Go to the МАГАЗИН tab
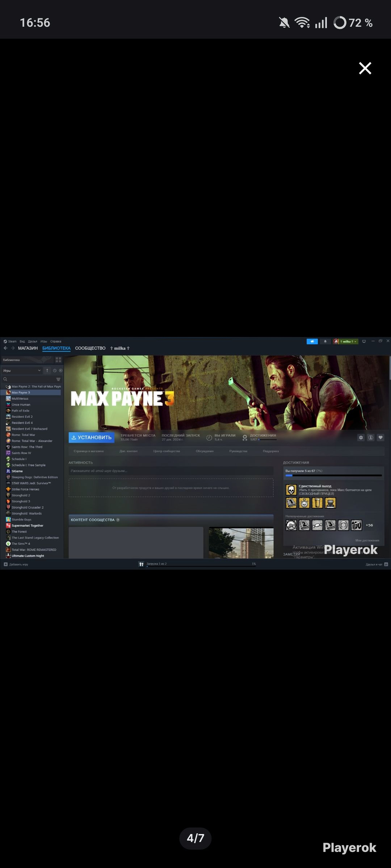Image resolution: width=391 pixels, height=868 pixels. pos(28,348)
